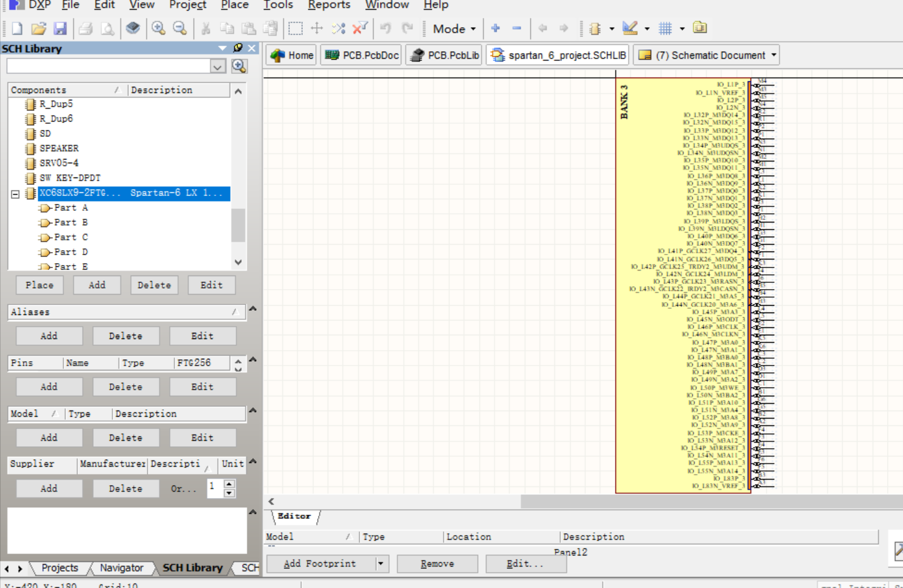The height and width of the screenshot is (588, 903).
Task: Click the Remove button in model editor
Action: click(x=437, y=563)
